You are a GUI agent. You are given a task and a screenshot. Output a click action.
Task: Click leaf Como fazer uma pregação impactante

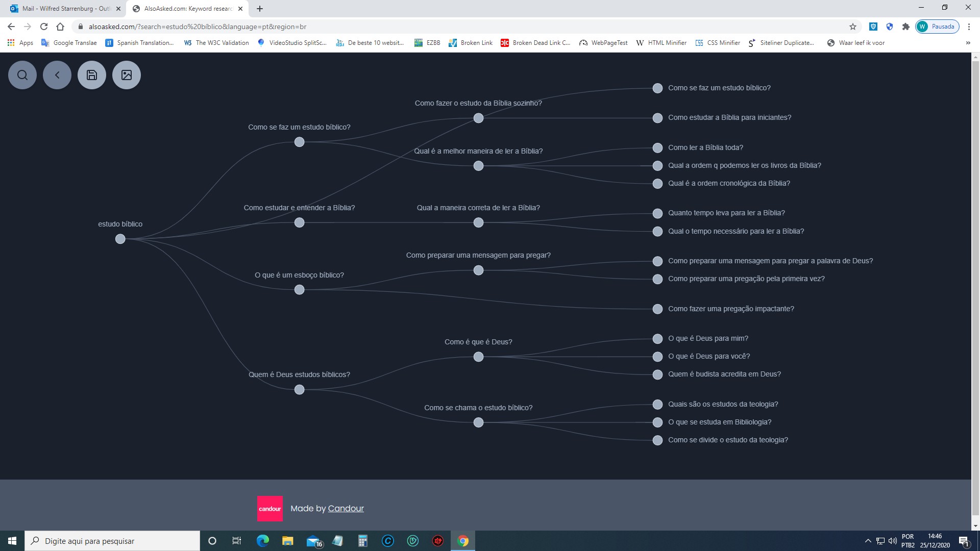coord(657,309)
